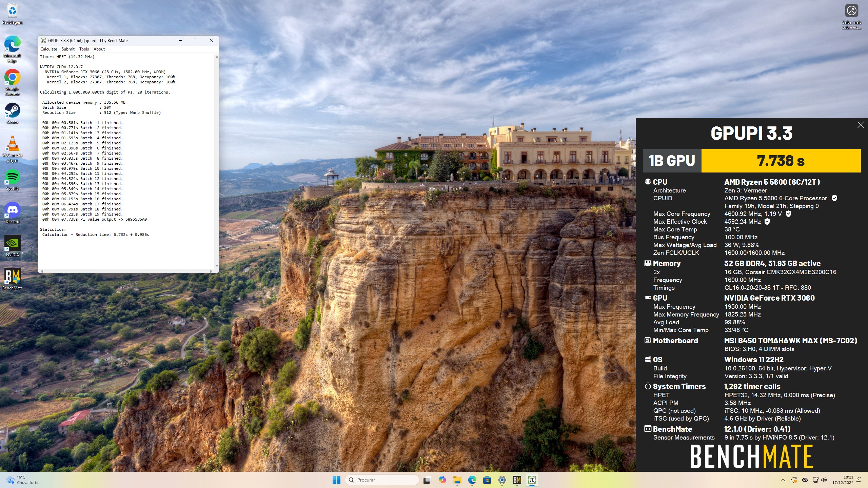Open the Reciclagem recycle bin icon

(12, 14)
